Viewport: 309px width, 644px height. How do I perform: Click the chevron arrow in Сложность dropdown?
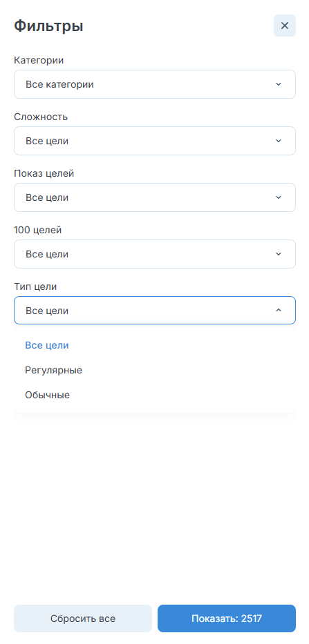point(279,141)
